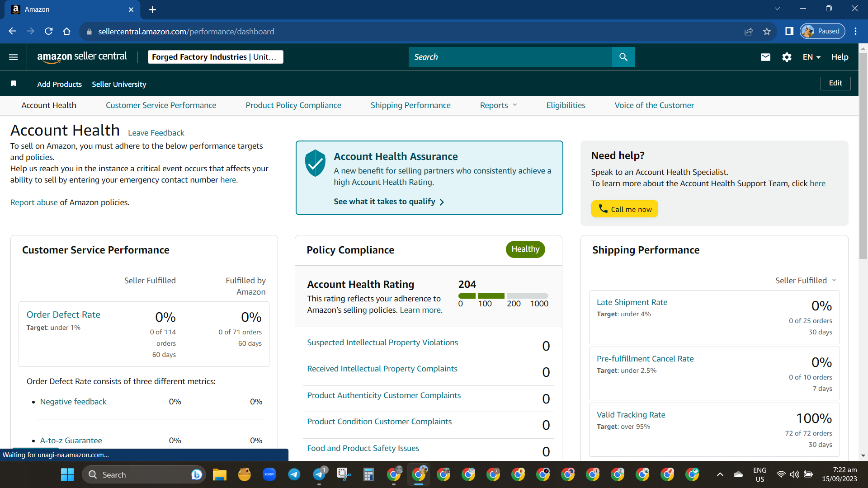This screenshot has width=868, height=488.
Task: Open the browser home page
Action: (66, 31)
